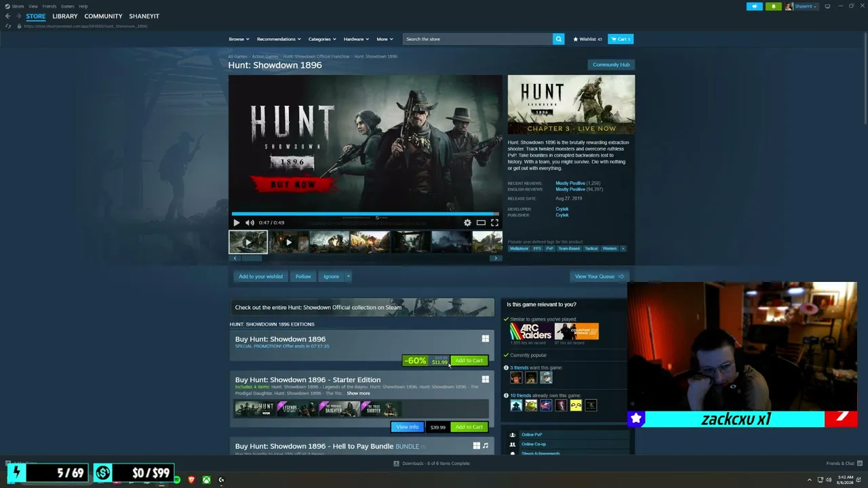The width and height of the screenshot is (868, 488).
Task: Select the first trailer thumbnail
Action: coord(248,242)
